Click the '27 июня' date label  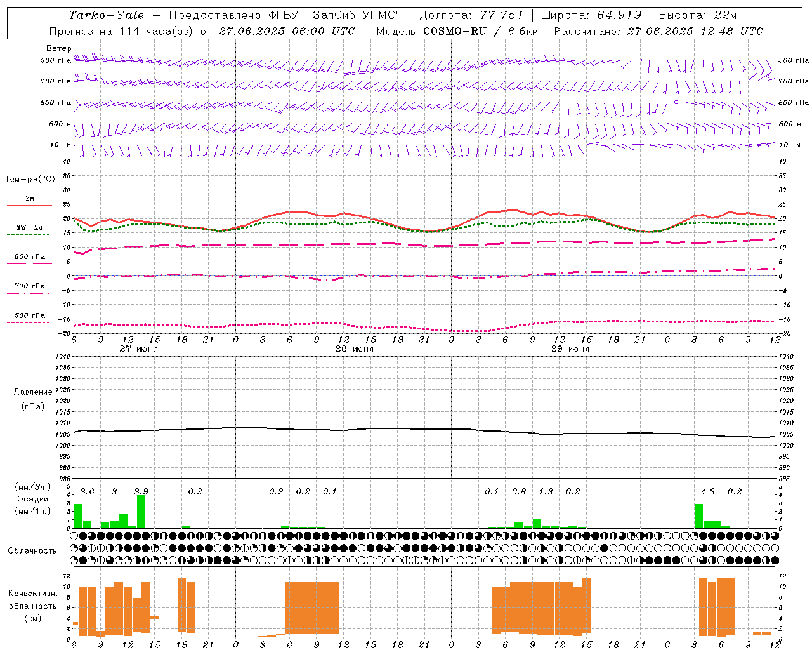click(x=139, y=349)
